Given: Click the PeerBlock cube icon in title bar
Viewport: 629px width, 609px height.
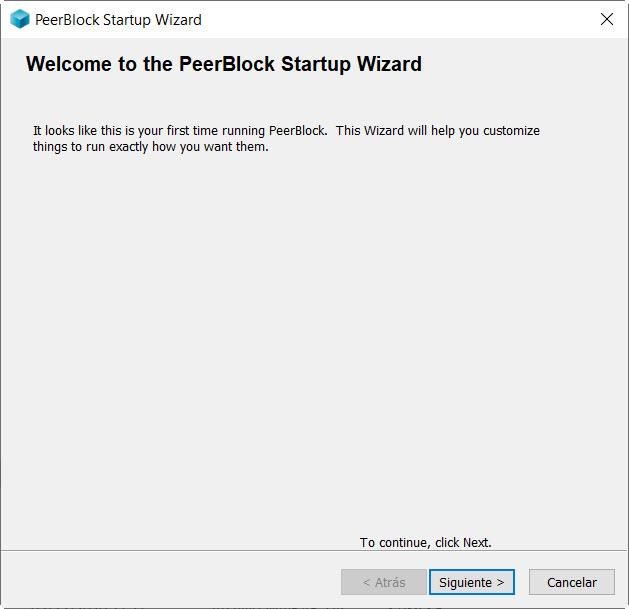Looking at the screenshot, I should coord(19,19).
